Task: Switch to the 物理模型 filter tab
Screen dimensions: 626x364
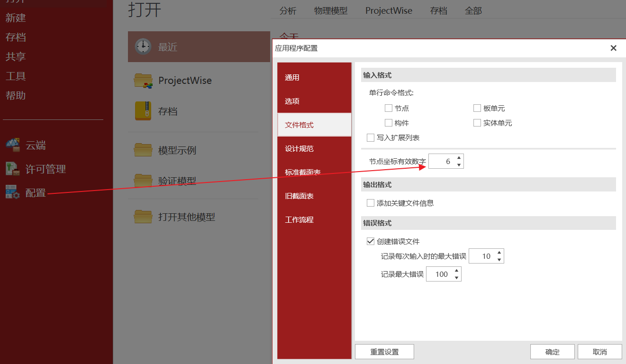Action: point(331,10)
